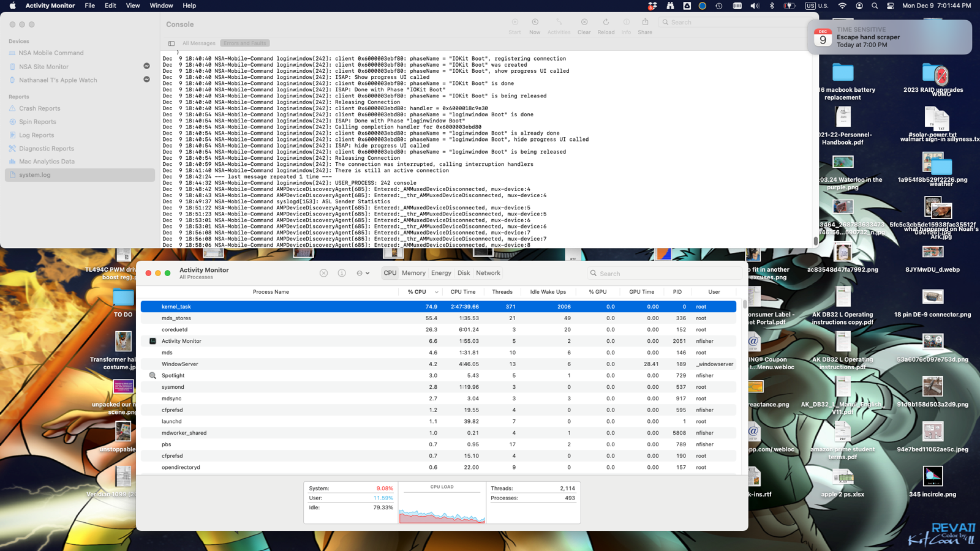Click the Wi-Fi icon in menu bar
This screenshot has width=980, height=551.
click(842, 6)
